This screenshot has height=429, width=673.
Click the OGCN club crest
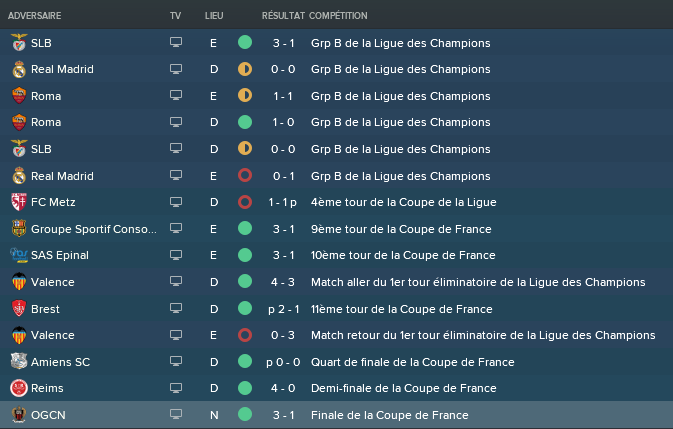pos(19,415)
